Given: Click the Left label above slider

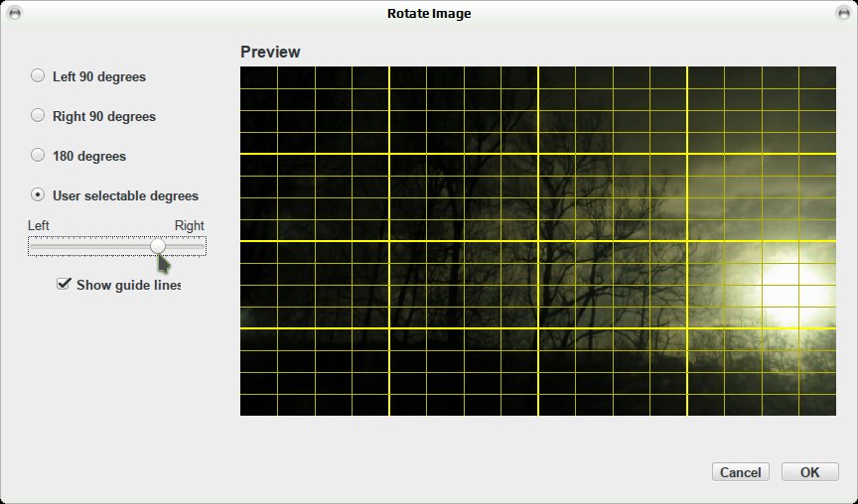Looking at the screenshot, I should pyautogui.click(x=39, y=225).
